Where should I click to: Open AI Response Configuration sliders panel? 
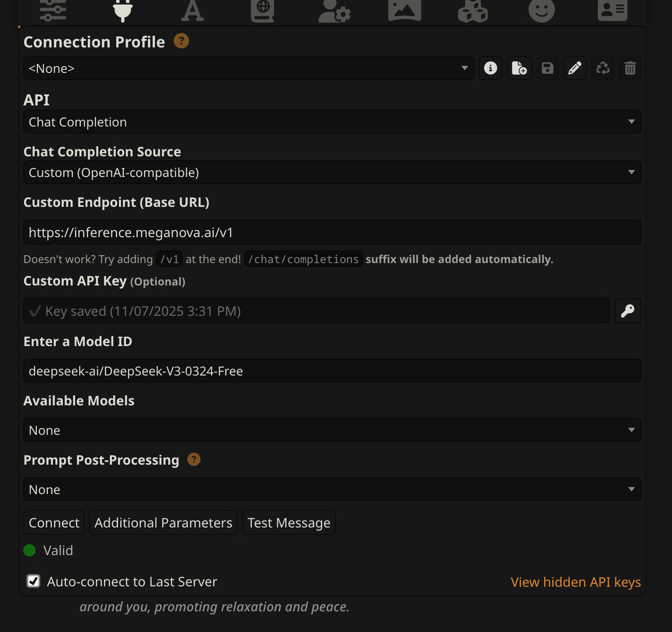click(x=53, y=11)
